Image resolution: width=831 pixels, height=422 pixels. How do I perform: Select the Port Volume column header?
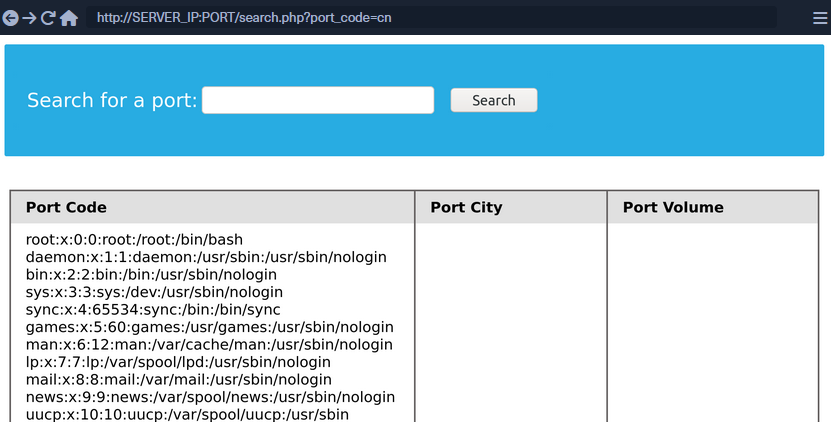[x=673, y=207]
